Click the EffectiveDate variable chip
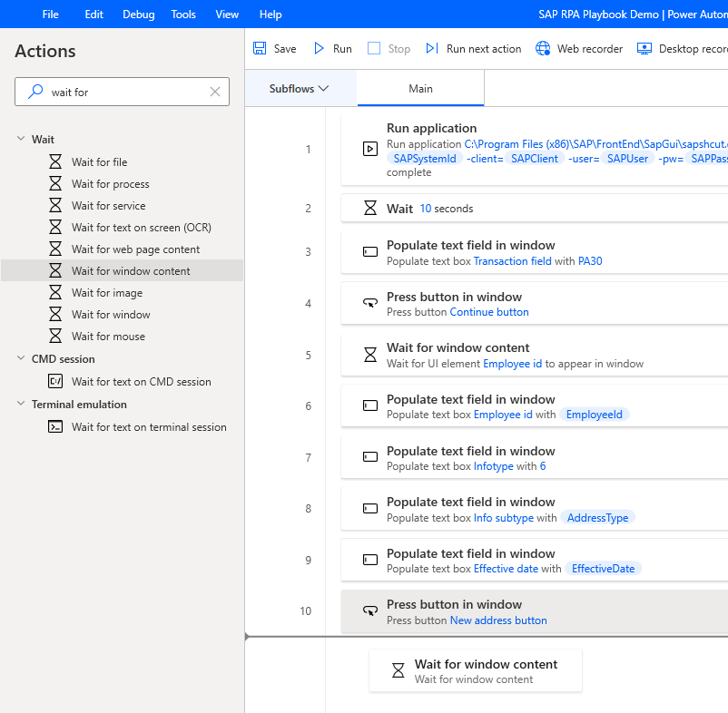The height and width of the screenshot is (713, 728). pos(603,569)
